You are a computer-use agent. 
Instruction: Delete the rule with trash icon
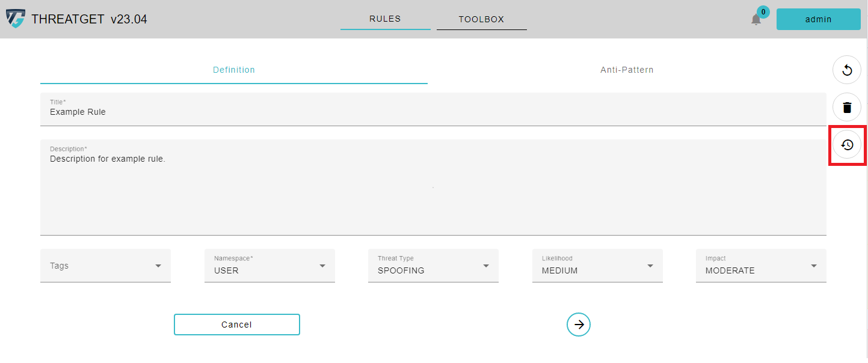pyautogui.click(x=847, y=108)
